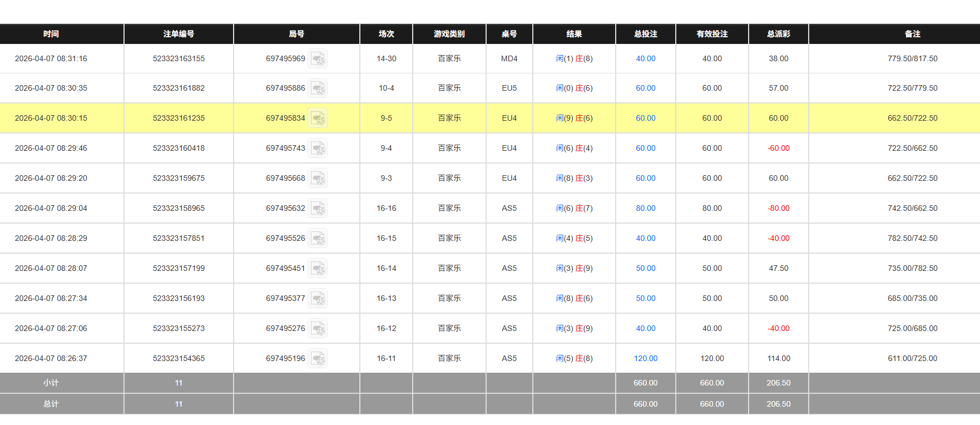Click the blue 40.00 bet amount link

point(645,58)
